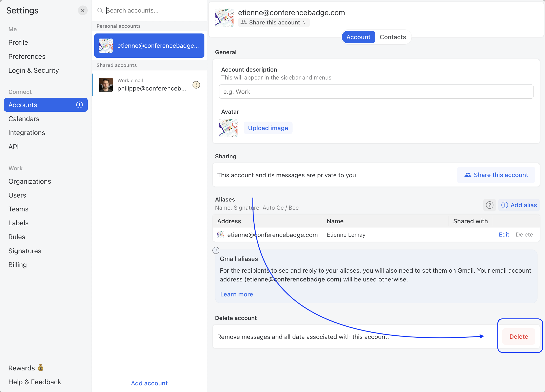The image size is (545, 392).
Task: Click the search magnifier icon
Action: pyautogui.click(x=100, y=11)
